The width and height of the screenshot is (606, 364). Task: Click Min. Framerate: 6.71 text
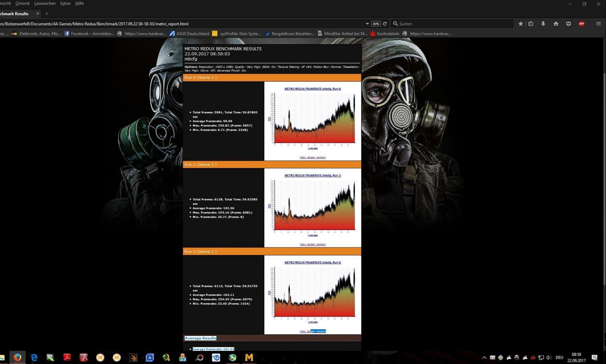point(220,130)
